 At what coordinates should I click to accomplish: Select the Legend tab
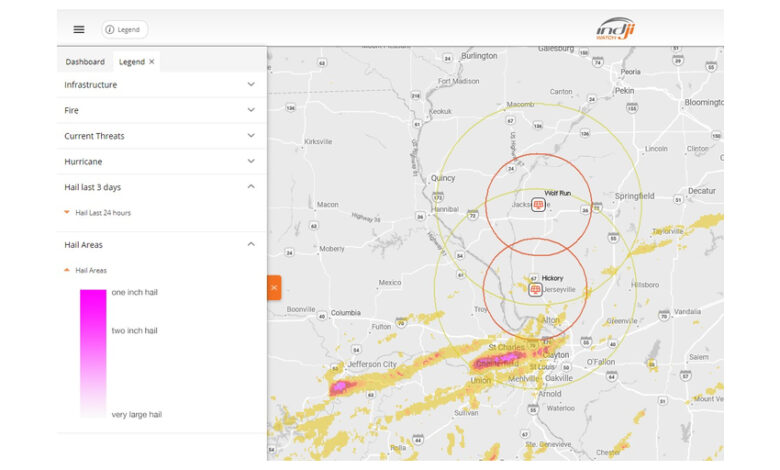pyautogui.click(x=131, y=62)
